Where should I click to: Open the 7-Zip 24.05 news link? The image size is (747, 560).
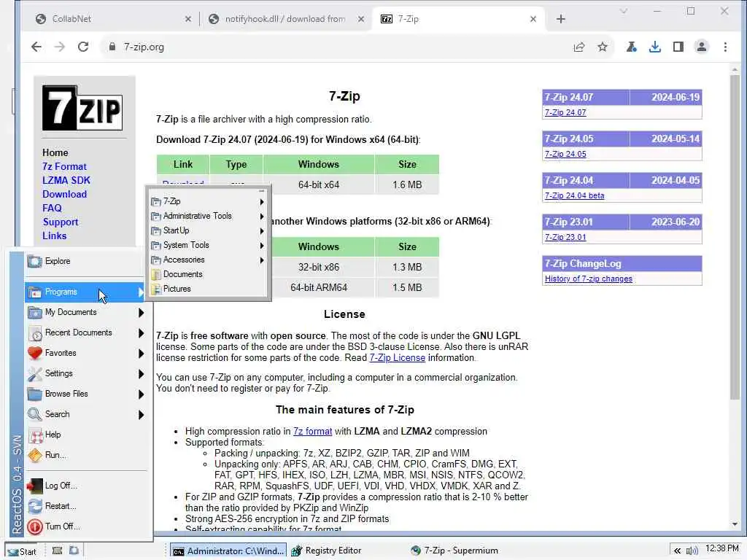pos(565,155)
